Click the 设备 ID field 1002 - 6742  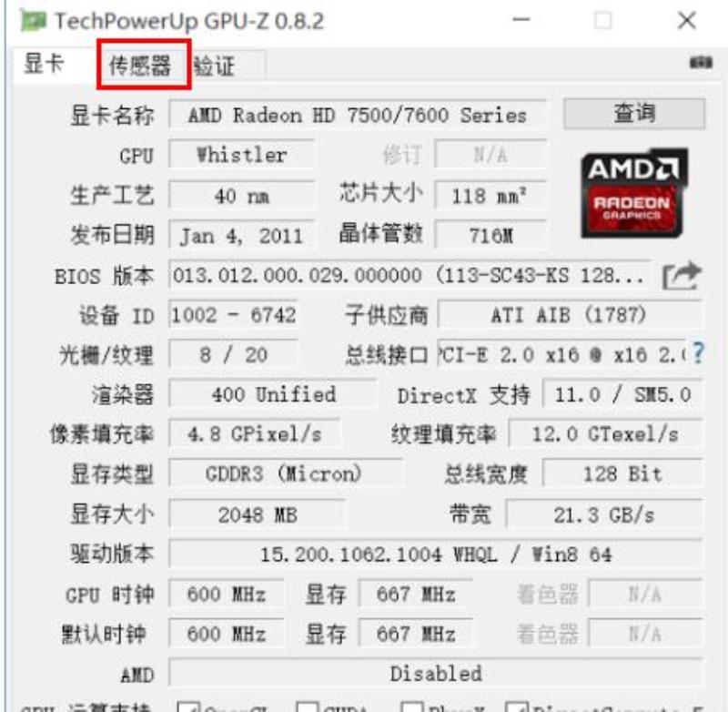(x=233, y=315)
